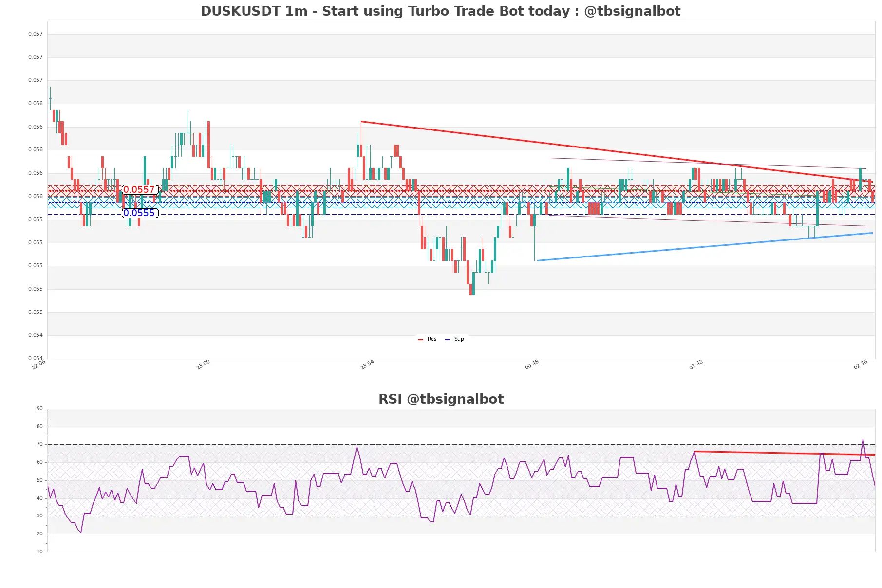Click the blue ascending support trendline

click(x=705, y=247)
